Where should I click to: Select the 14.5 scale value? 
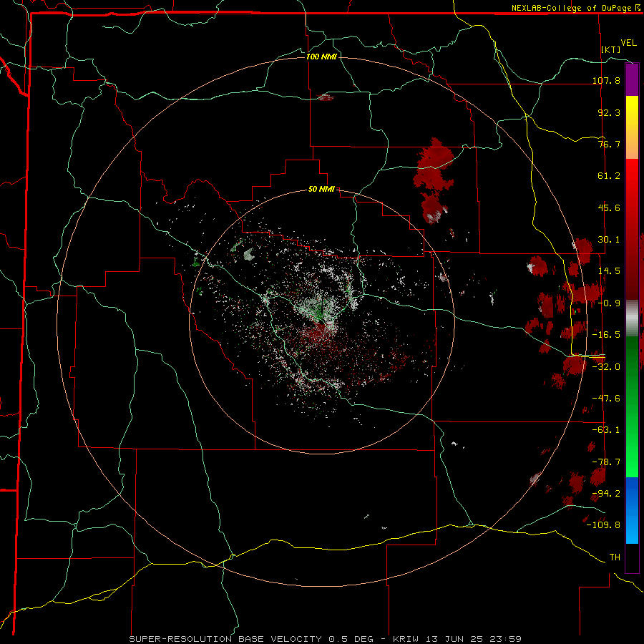(x=609, y=271)
